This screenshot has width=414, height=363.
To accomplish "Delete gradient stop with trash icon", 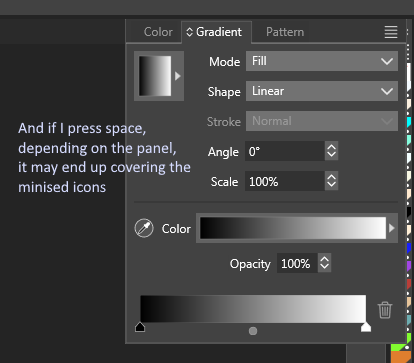I will (385, 310).
